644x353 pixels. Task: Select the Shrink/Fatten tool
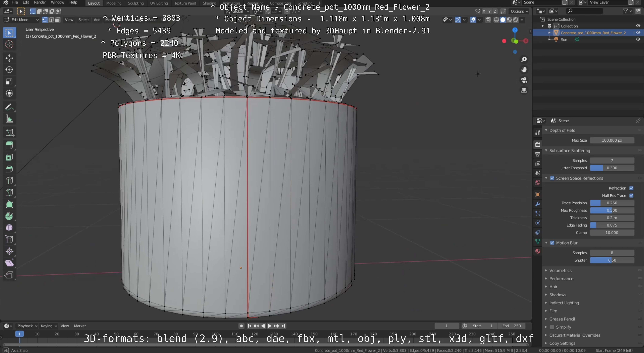(9, 251)
